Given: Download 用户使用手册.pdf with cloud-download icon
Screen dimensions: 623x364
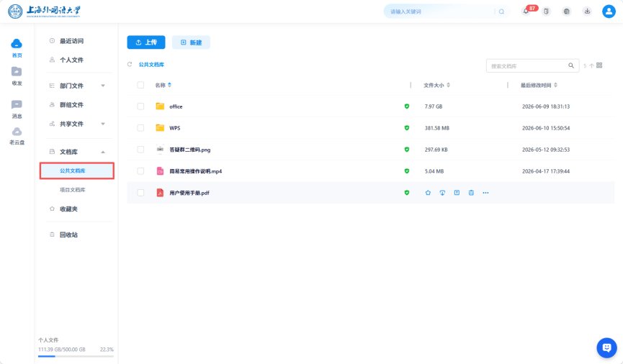Looking at the screenshot, I should click(x=442, y=193).
